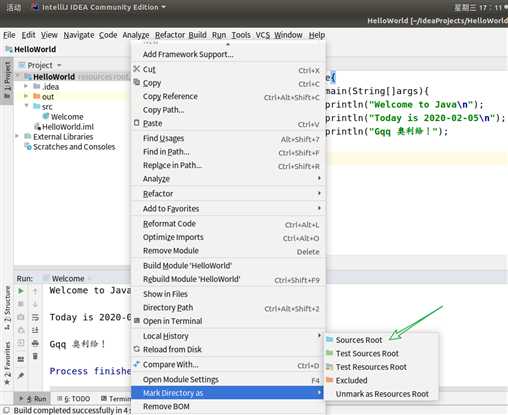Mark directory as Test Sources Root
The height and width of the screenshot is (415, 508).
(382, 353)
